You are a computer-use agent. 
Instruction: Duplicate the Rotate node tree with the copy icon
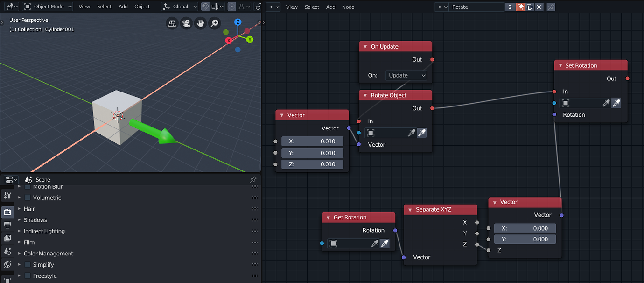(x=530, y=7)
